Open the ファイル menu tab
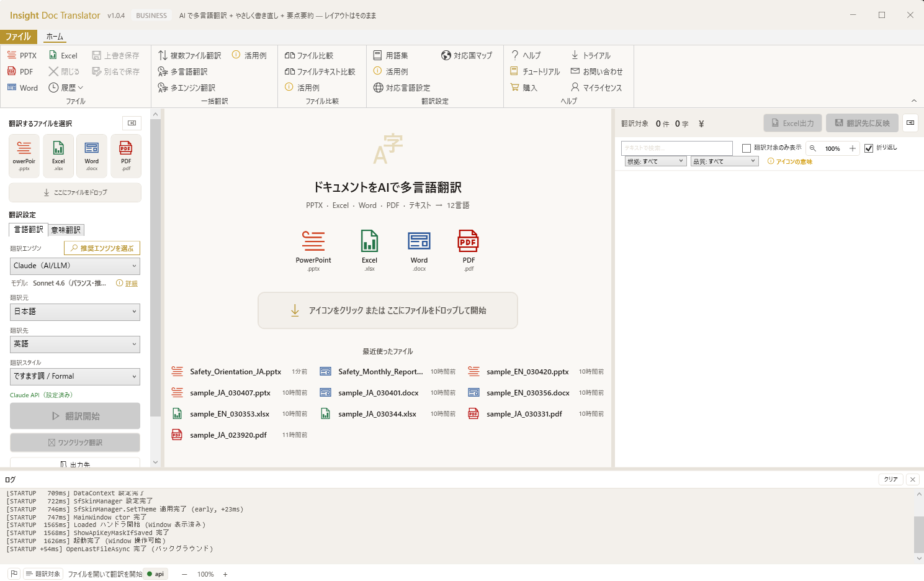Image resolution: width=924 pixels, height=581 pixels. click(18, 37)
